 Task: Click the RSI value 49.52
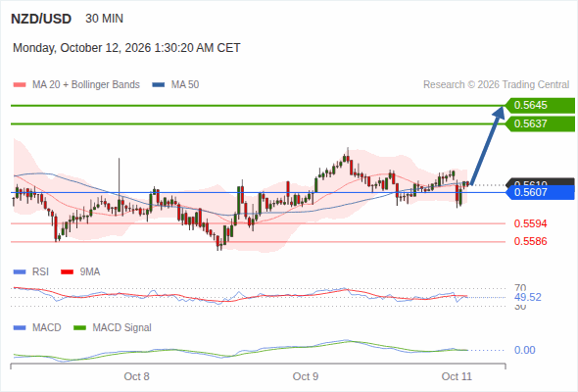coord(528,297)
